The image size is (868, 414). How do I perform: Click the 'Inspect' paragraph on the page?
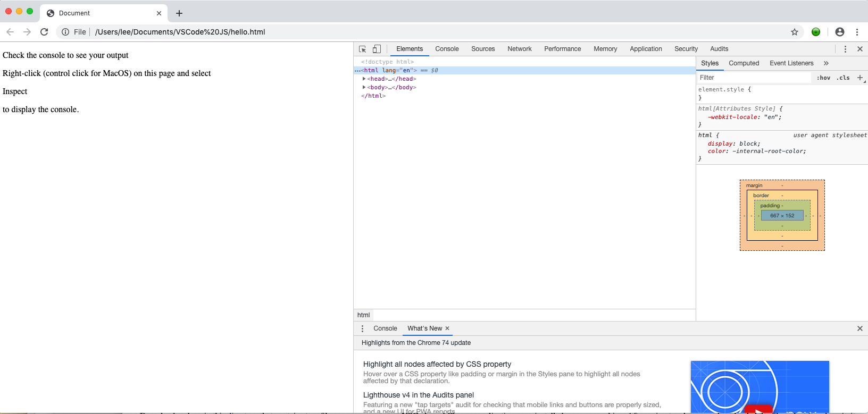pos(15,91)
